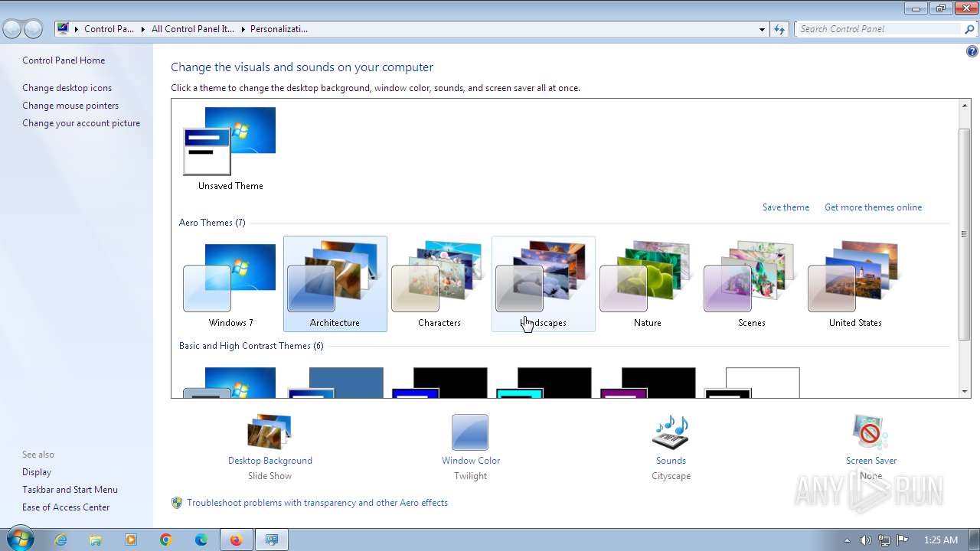This screenshot has width=980, height=551.
Task: Open the Window Color swatch icon
Action: click(470, 432)
